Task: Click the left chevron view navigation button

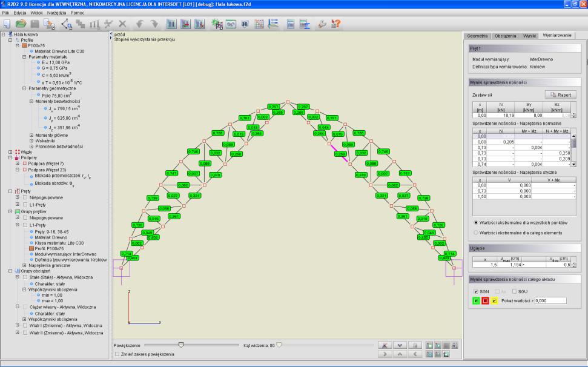Action: (x=415, y=354)
